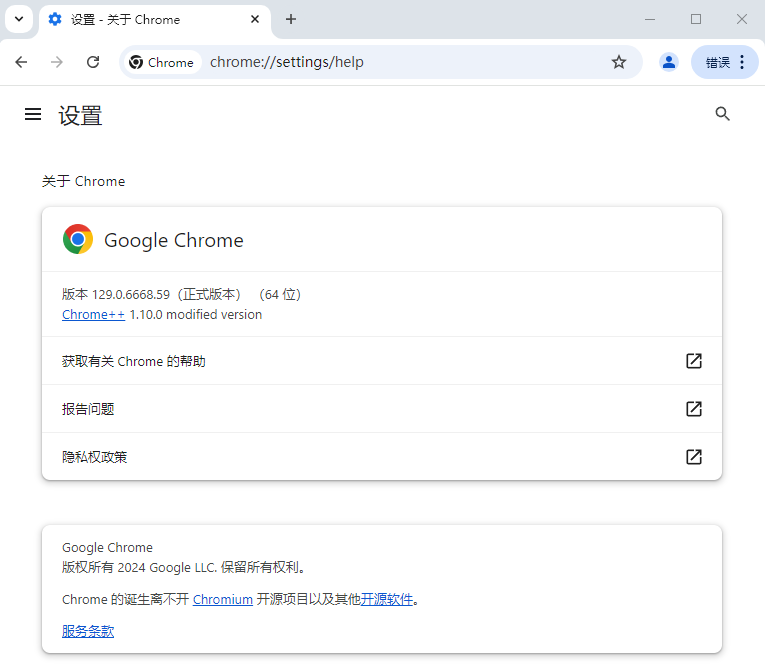
Task: Open the Chromium link
Action: pos(222,599)
